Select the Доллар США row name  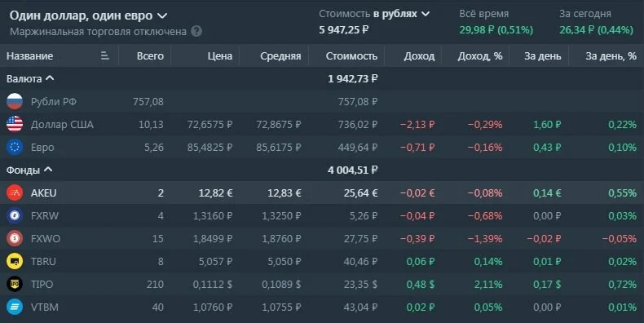pyautogui.click(x=62, y=124)
